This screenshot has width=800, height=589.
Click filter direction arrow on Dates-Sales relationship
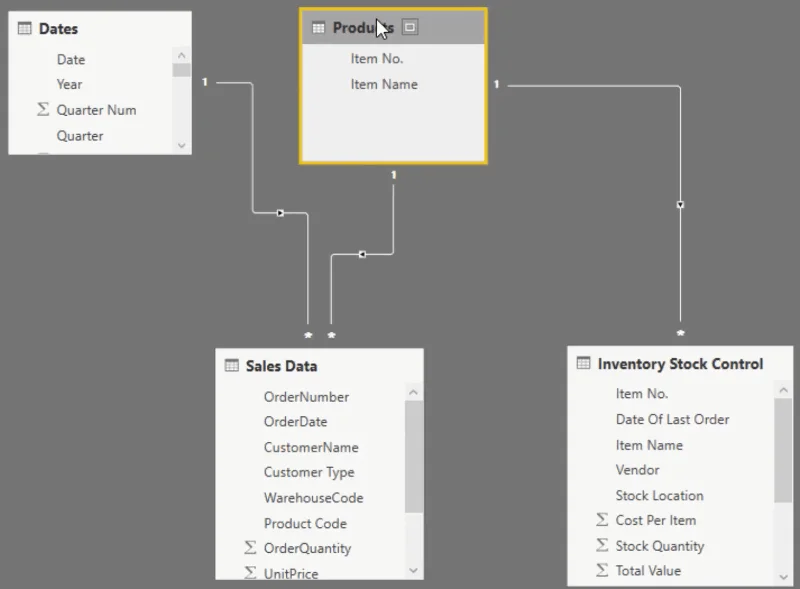click(x=280, y=213)
